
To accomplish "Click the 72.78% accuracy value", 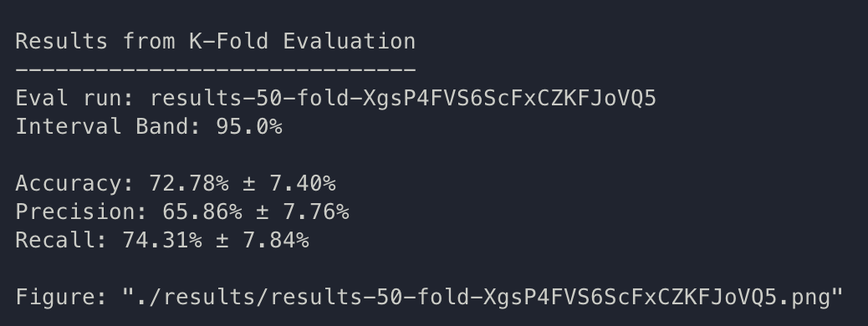I will coord(189,184).
